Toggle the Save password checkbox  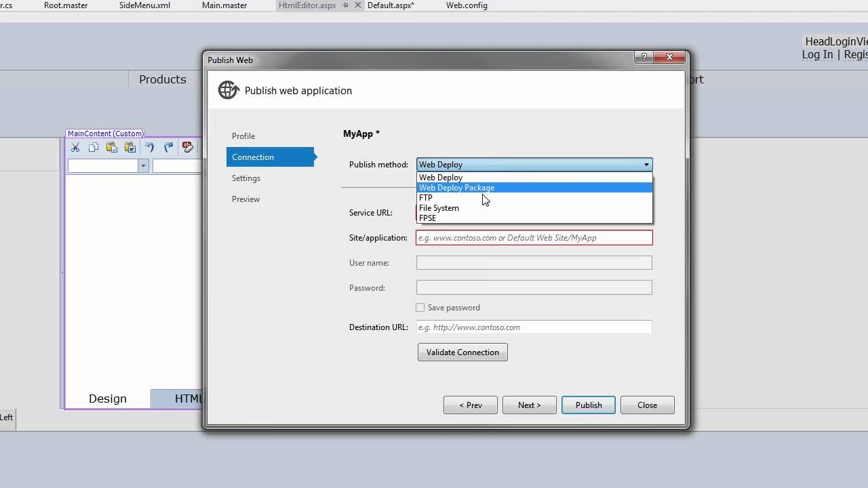pos(420,308)
